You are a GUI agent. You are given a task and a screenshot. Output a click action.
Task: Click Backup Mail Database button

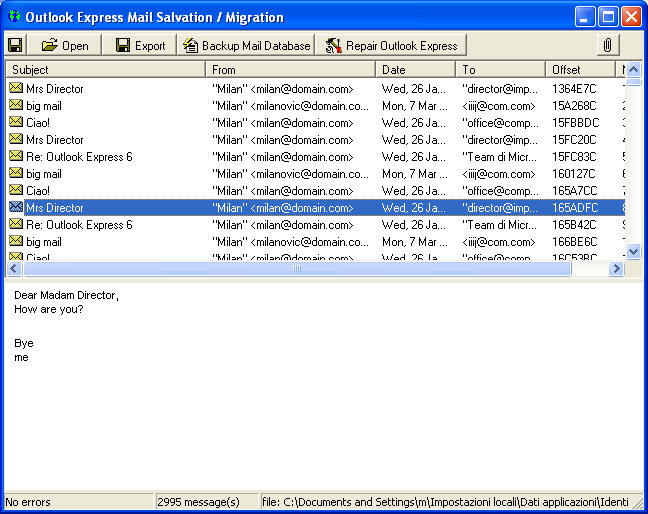point(246,45)
